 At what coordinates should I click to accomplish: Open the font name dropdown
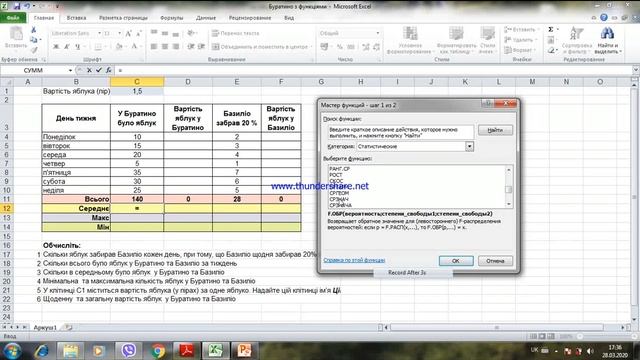[99, 33]
